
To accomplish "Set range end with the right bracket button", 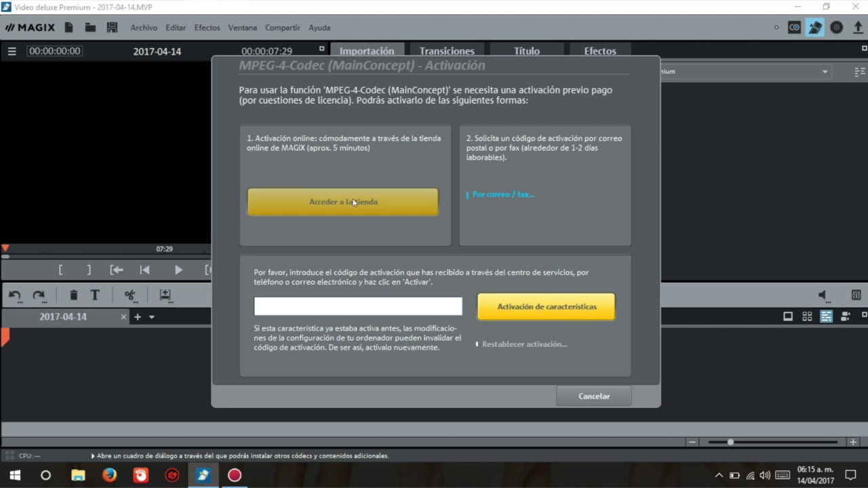I will click(88, 270).
